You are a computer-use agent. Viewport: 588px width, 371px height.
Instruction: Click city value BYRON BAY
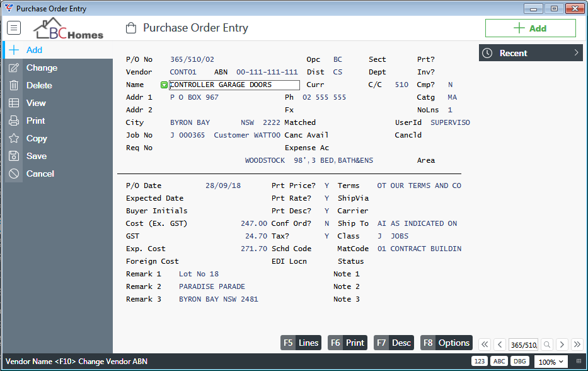point(190,122)
